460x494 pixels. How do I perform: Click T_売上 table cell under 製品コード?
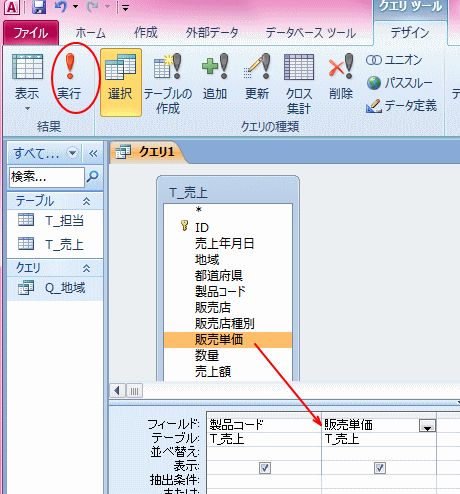coord(264,439)
